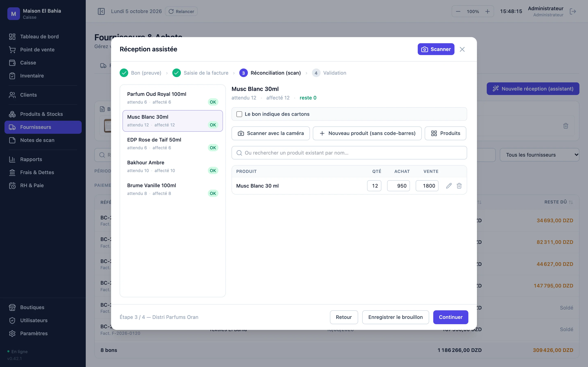
Task: Click the pencil edit icon for Musc Blanc
Action: pos(449,186)
